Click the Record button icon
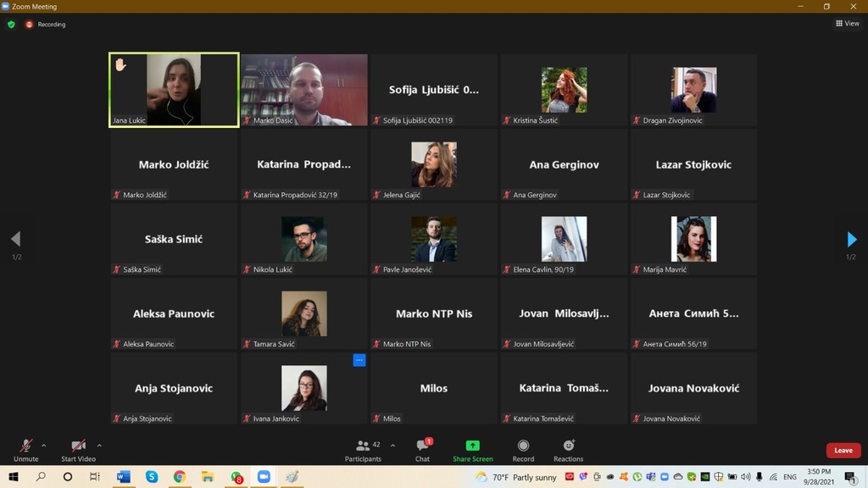This screenshot has width=868, height=488. click(x=523, y=446)
